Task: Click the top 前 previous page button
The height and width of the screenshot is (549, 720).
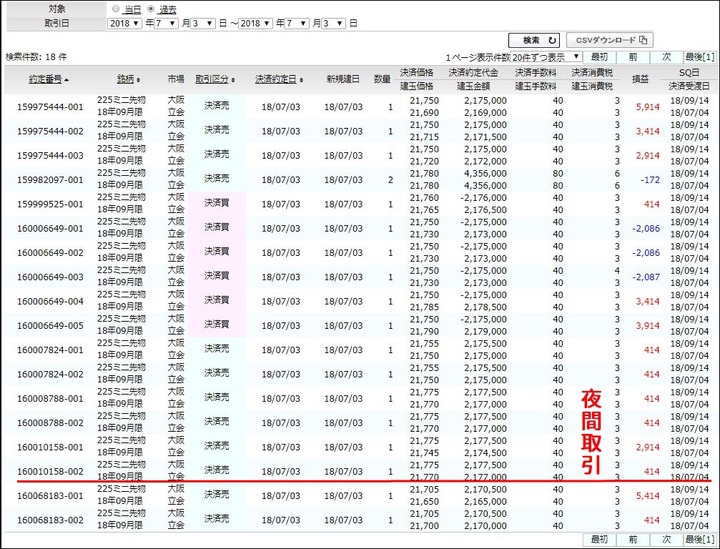Action: (x=633, y=57)
